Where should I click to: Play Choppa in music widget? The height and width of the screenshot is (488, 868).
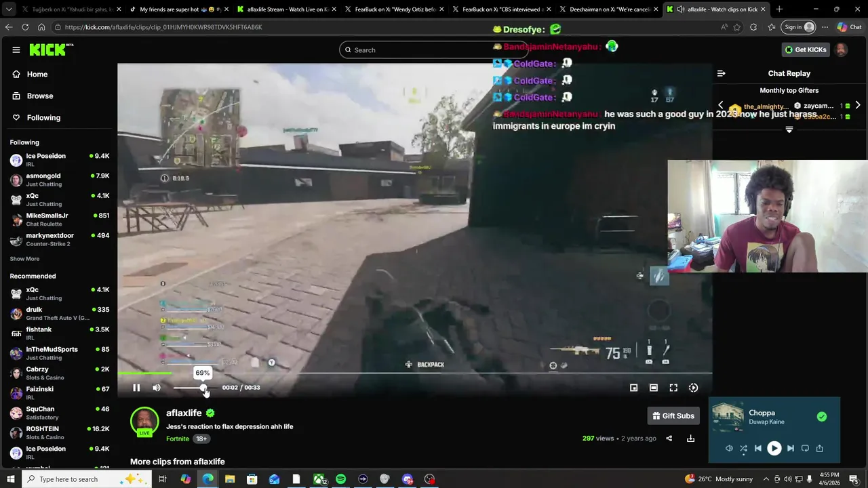click(x=774, y=448)
